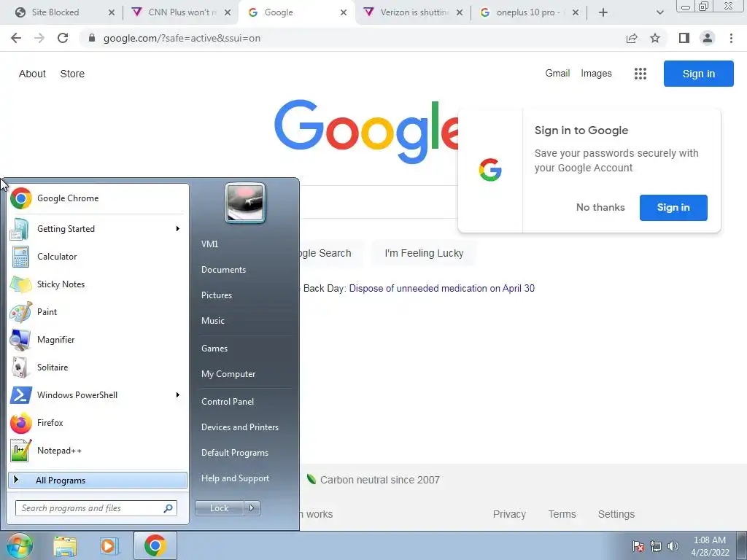The width and height of the screenshot is (747, 560).
Task: Expand the Windows PowerShell submenu arrow
Action: point(178,395)
